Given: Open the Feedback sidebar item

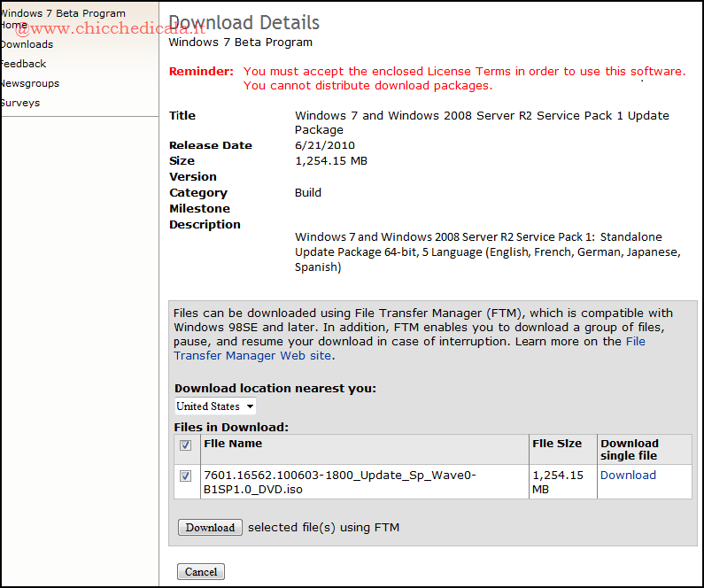Looking at the screenshot, I should point(23,64).
